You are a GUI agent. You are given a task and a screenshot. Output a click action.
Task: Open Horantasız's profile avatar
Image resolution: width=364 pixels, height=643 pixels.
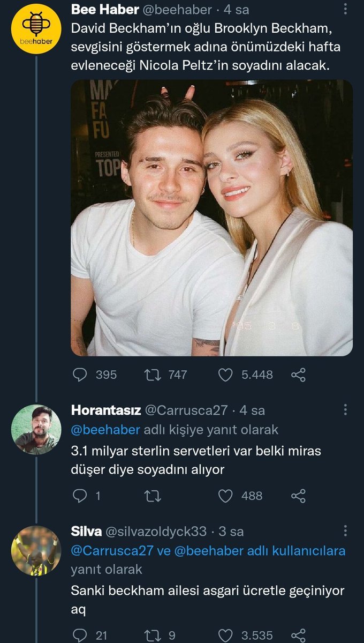coord(36,429)
